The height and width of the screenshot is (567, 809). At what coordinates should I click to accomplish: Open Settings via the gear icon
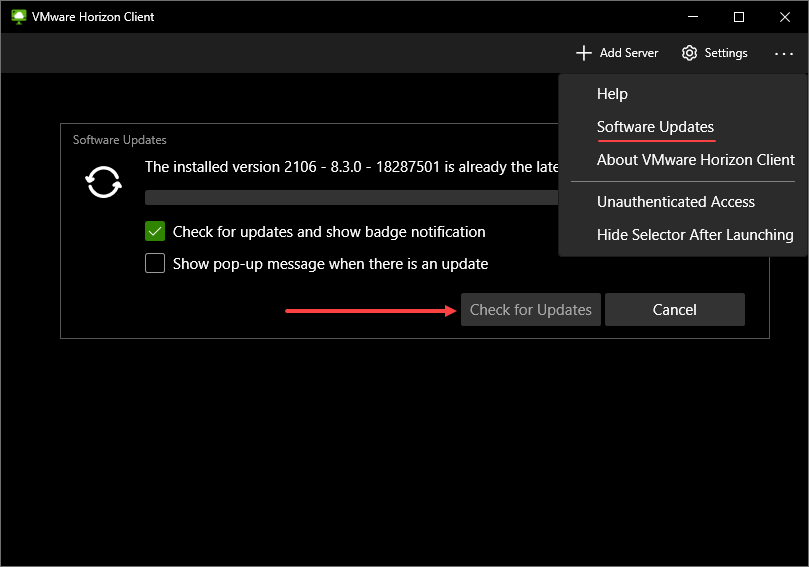pos(689,53)
